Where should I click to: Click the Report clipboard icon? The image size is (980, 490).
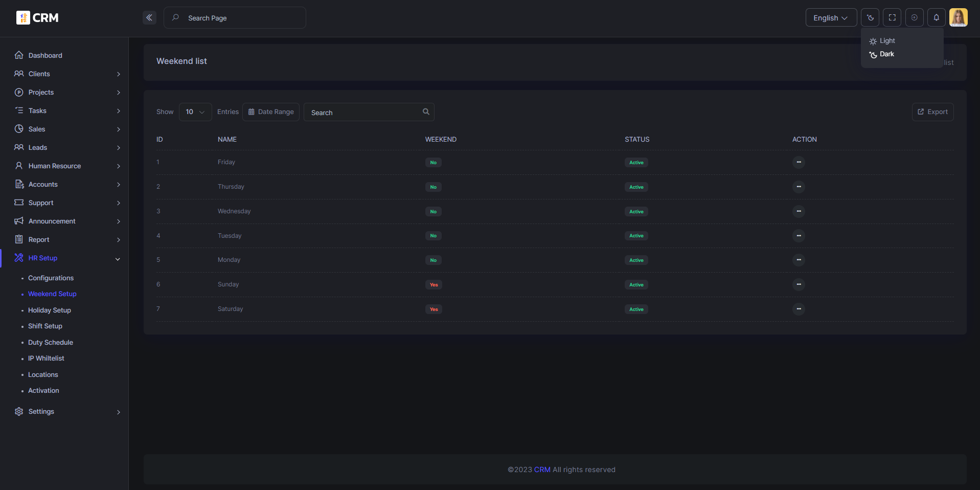pos(19,239)
